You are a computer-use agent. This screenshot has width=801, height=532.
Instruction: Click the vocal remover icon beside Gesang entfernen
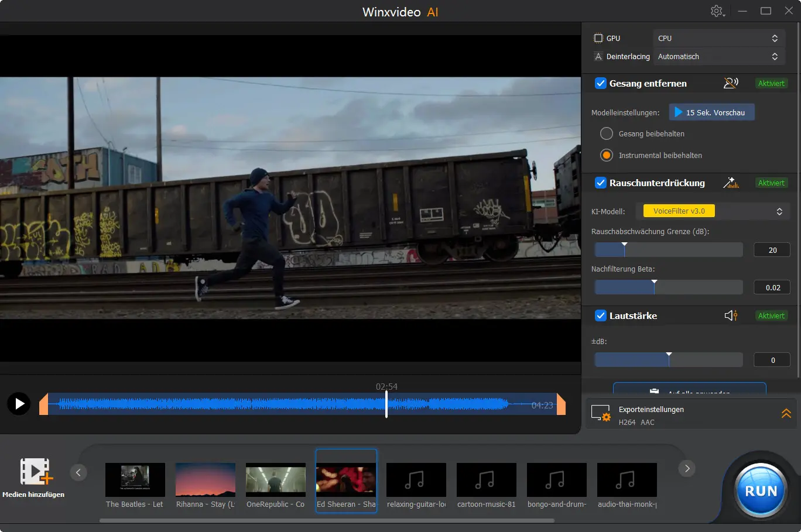coord(730,83)
